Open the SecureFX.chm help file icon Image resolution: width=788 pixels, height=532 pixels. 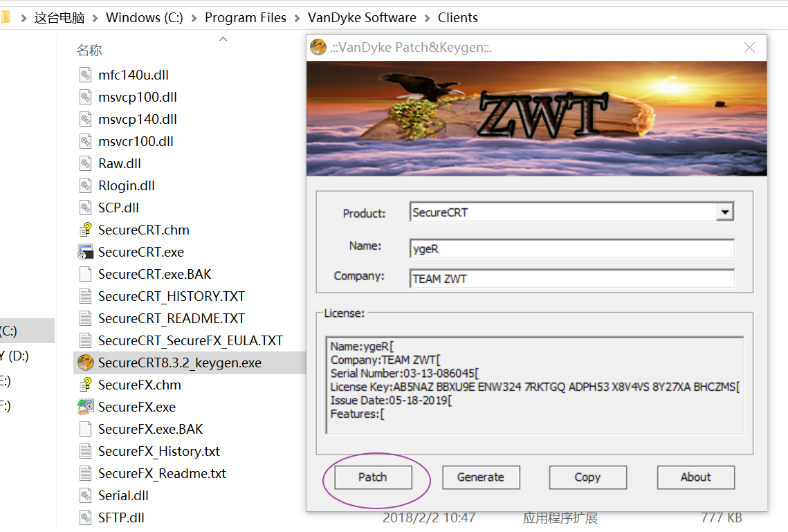coord(84,384)
